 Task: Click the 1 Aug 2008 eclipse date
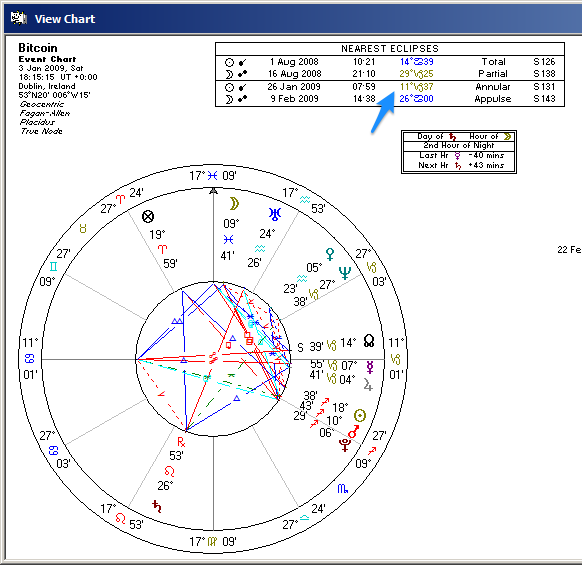pos(294,62)
